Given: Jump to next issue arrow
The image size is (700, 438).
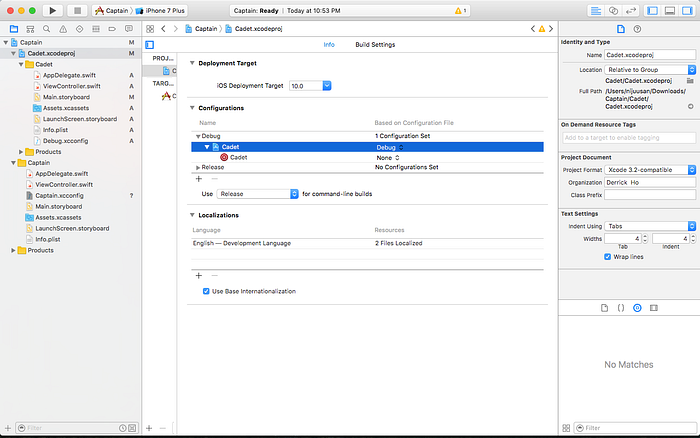Looking at the screenshot, I should [551, 29].
